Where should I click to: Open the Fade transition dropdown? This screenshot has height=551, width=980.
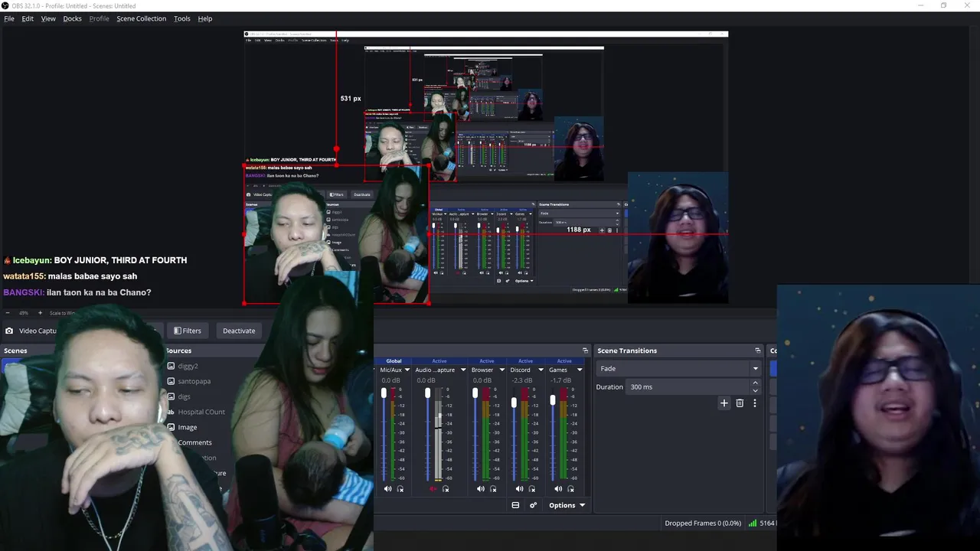[678, 368]
